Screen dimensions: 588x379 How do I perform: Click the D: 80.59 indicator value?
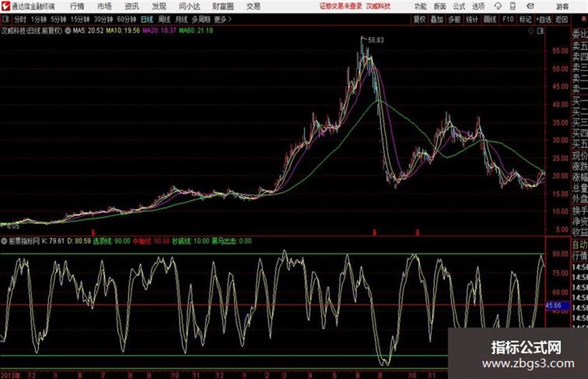pyautogui.click(x=79, y=241)
